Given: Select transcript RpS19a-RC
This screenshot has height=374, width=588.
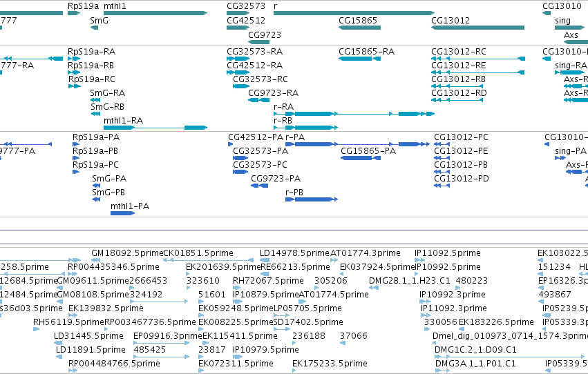Looking at the screenshot, I should tap(74, 86).
